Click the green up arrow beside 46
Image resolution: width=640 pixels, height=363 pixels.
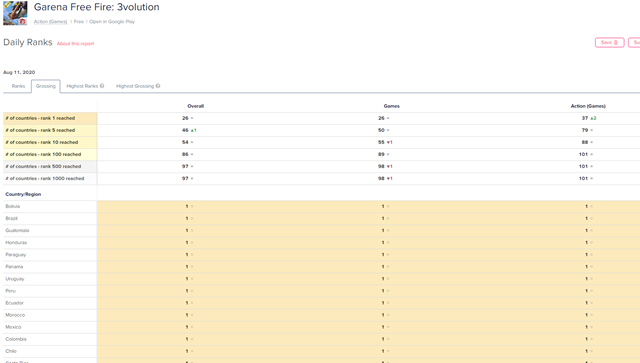click(192, 130)
